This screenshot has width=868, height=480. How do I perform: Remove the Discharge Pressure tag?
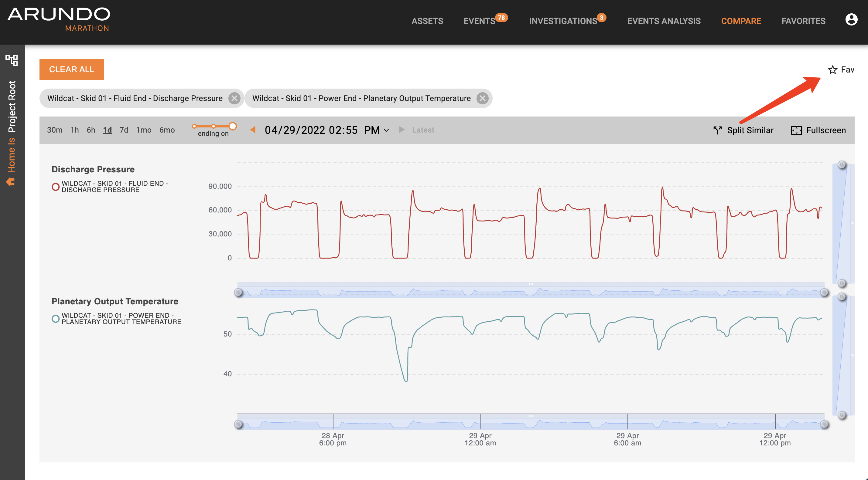coord(234,98)
